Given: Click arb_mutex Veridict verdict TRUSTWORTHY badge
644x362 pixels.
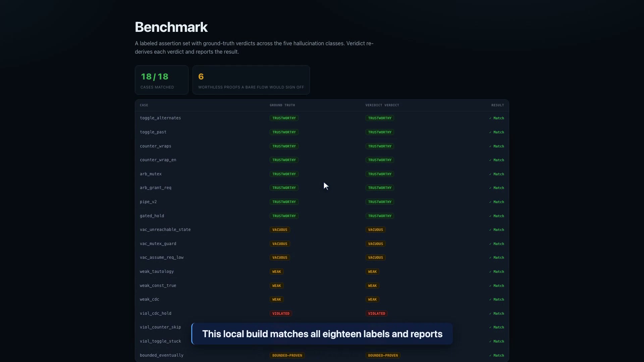Looking at the screenshot, I should pos(380,174).
